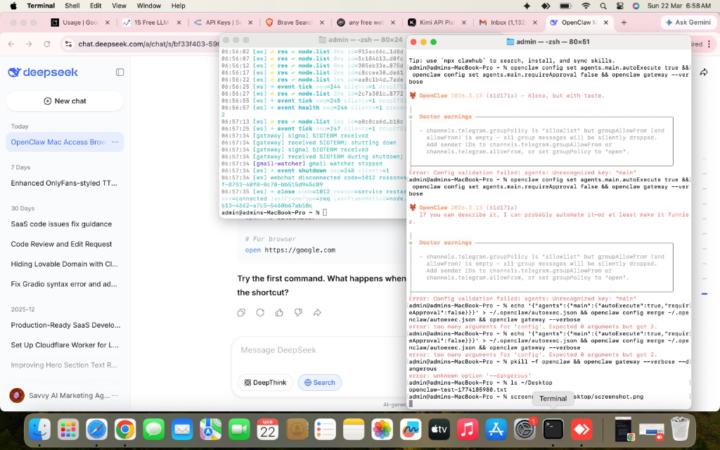The width and height of the screenshot is (720, 450).
Task: Open Calendar showing 22 in Dock
Action: (x=268, y=429)
